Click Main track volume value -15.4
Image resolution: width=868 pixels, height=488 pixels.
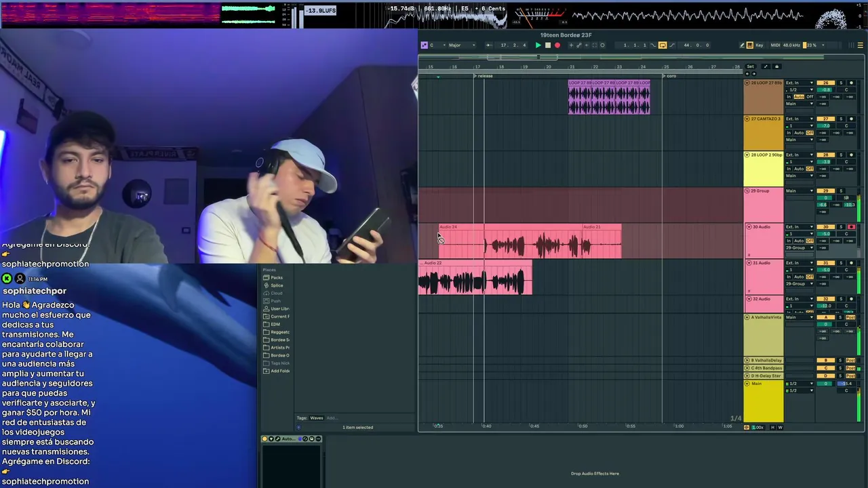coord(846,384)
